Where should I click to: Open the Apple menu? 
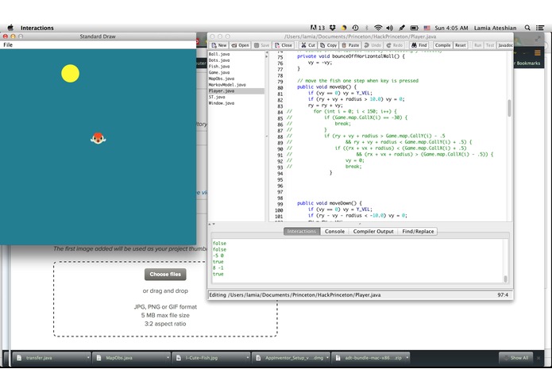click(10, 28)
